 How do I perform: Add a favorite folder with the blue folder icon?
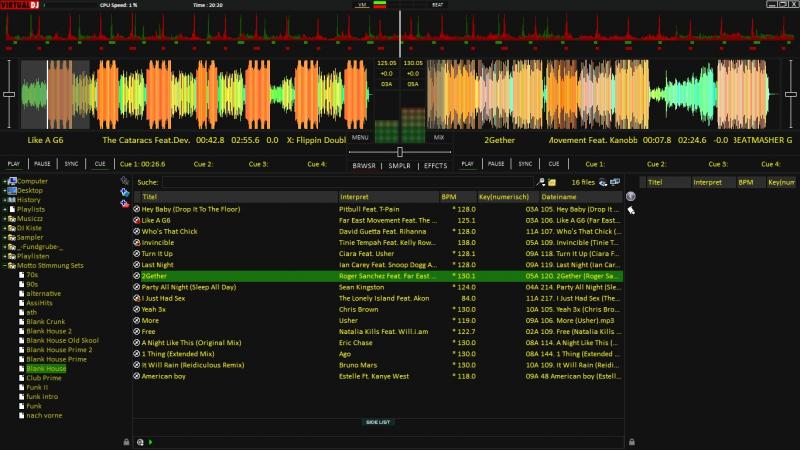pos(124,192)
